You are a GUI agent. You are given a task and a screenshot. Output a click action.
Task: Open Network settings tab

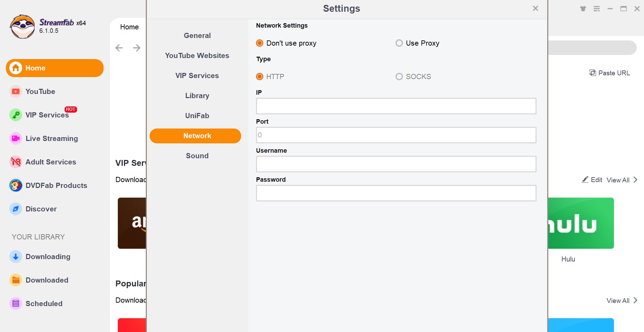(195, 136)
